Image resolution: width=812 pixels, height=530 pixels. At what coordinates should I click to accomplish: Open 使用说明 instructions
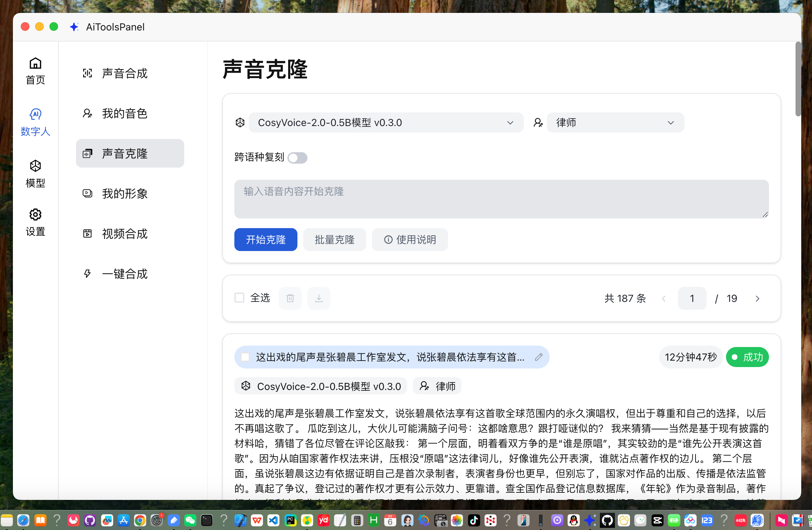tap(410, 239)
